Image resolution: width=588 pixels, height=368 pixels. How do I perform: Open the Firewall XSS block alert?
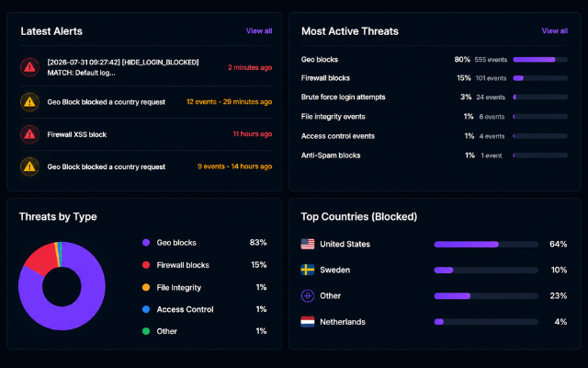pyautogui.click(x=77, y=134)
